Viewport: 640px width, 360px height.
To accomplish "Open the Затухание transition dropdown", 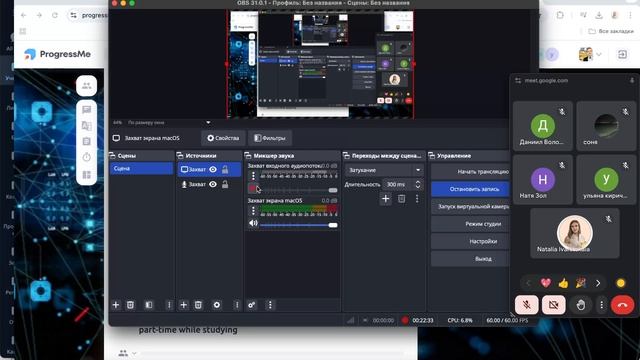I will tap(383, 170).
